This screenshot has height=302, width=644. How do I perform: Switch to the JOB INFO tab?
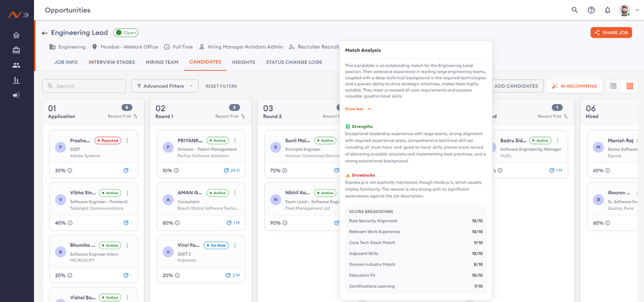[66, 62]
